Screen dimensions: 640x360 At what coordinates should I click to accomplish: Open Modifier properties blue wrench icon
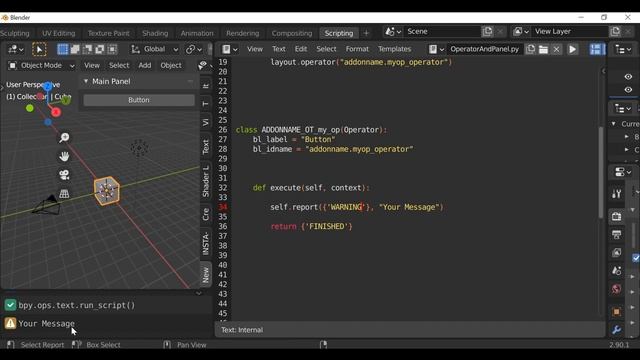coord(616,329)
